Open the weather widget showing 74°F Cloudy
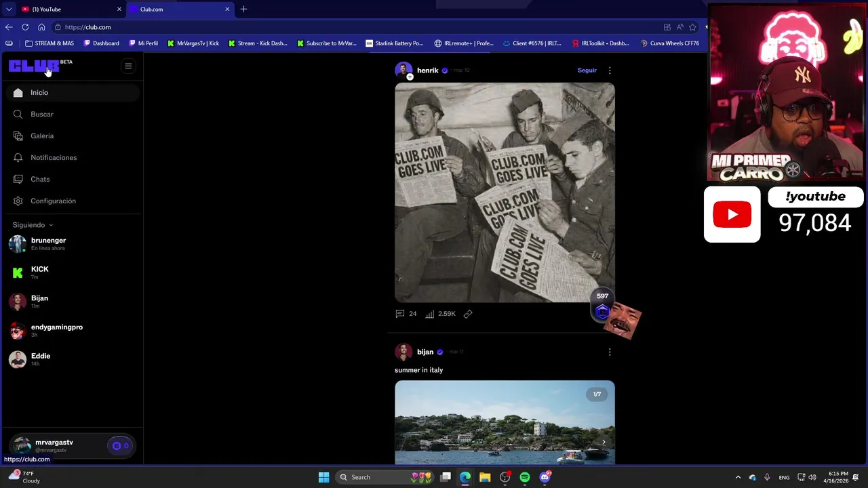 (x=24, y=477)
